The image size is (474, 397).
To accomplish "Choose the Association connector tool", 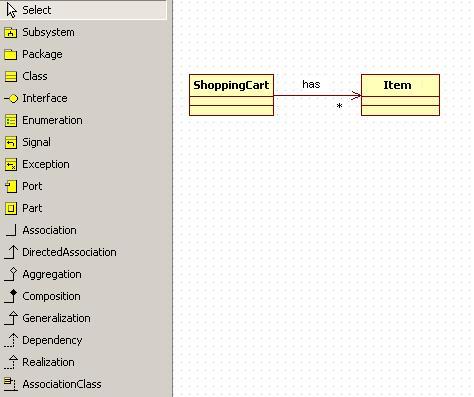I will [11, 230].
